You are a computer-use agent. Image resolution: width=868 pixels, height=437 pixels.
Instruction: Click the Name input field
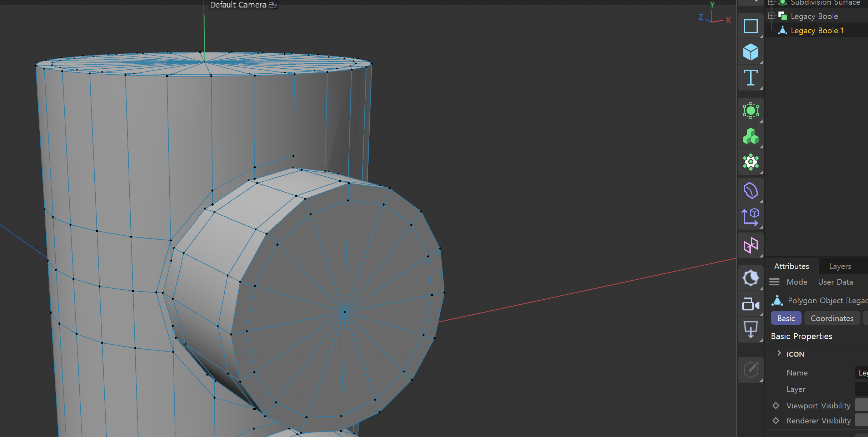coord(861,373)
